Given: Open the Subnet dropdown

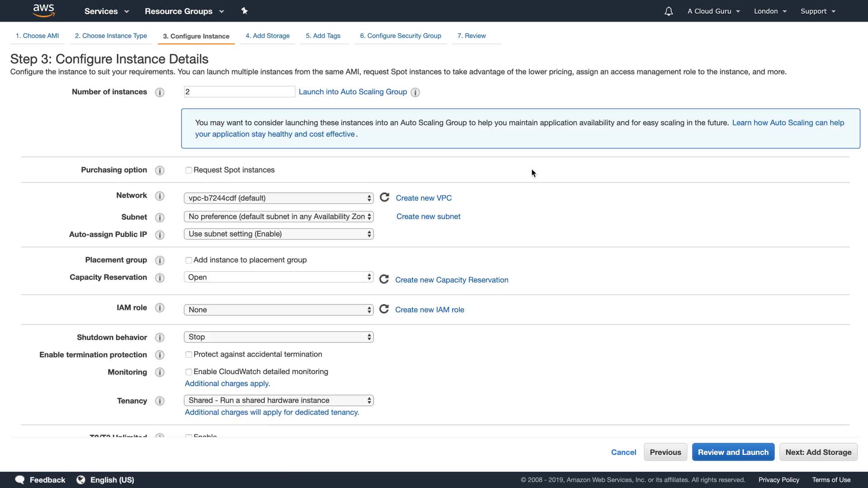Looking at the screenshot, I should [x=278, y=216].
